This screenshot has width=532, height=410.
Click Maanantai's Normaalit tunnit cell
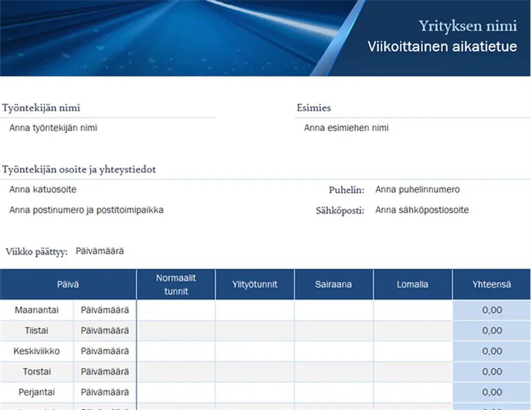pos(176,310)
